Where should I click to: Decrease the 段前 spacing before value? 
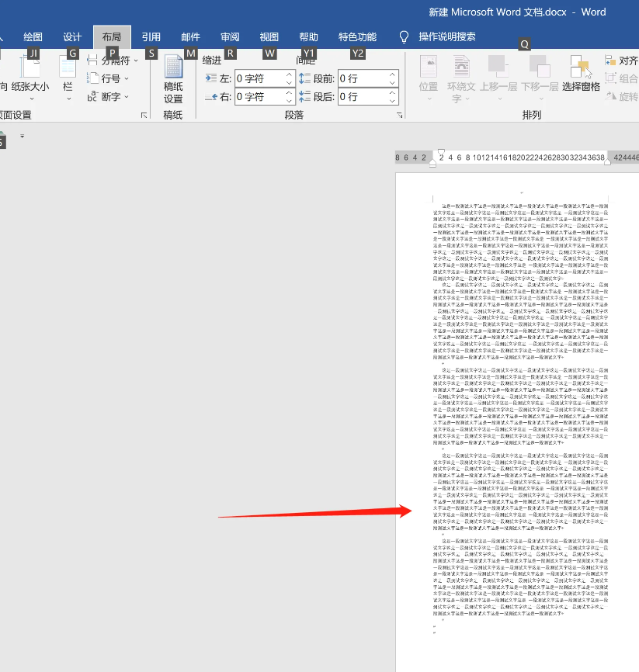tap(392, 83)
